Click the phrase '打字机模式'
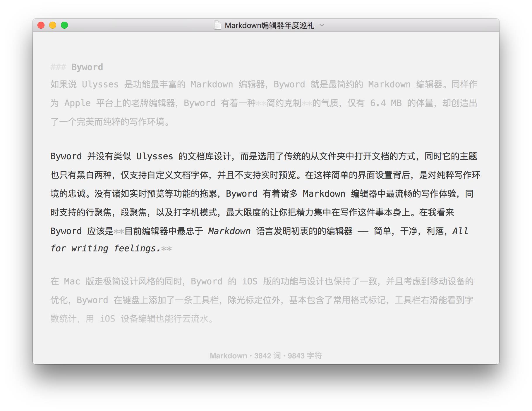 [x=195, y=213]
